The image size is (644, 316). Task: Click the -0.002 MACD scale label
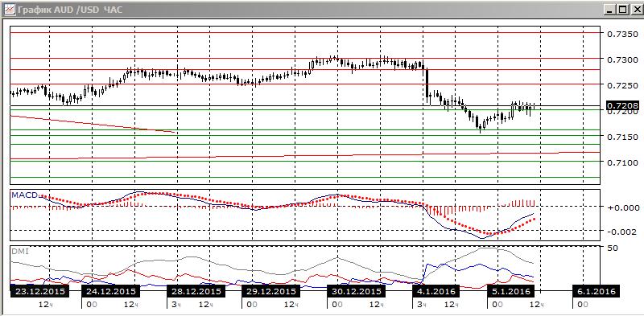tap(621, 232)
